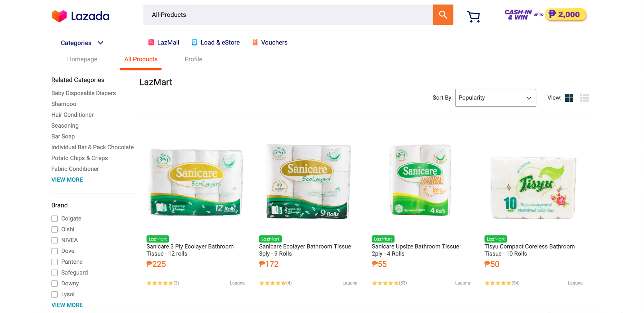Open the Shampoo related category
The image size is (644, 313).
[64, 104]
